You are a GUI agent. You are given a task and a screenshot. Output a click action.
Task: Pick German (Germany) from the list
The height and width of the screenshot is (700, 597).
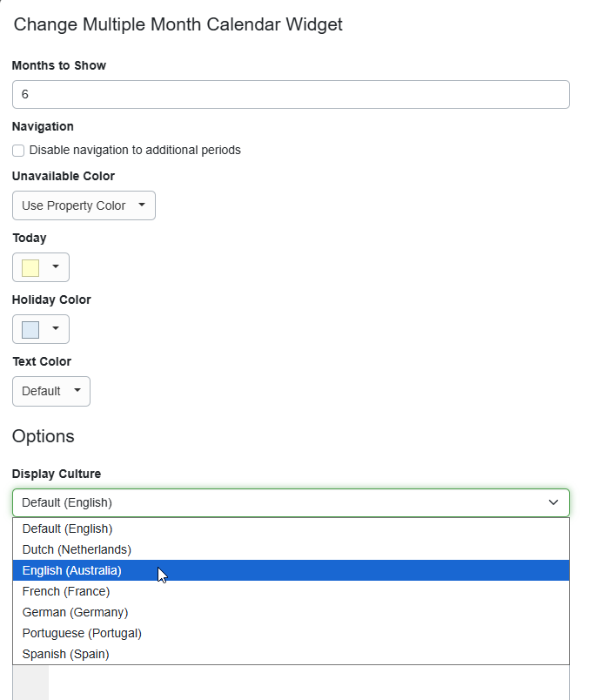click(75, 612)
